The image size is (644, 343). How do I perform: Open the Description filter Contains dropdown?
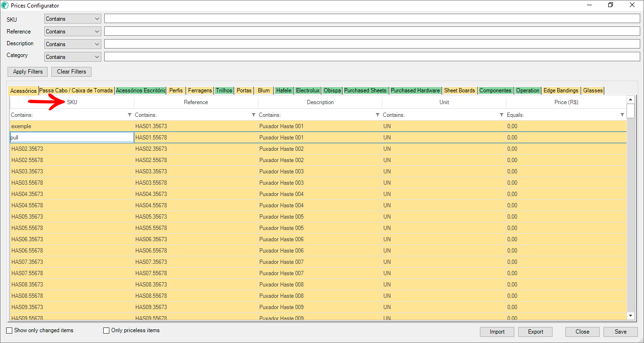coord(73,44)
